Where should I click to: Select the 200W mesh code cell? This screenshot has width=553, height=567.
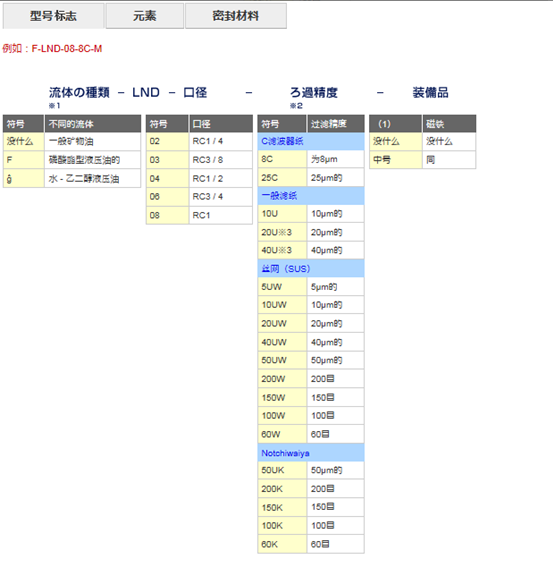click(x=282, y=379)
